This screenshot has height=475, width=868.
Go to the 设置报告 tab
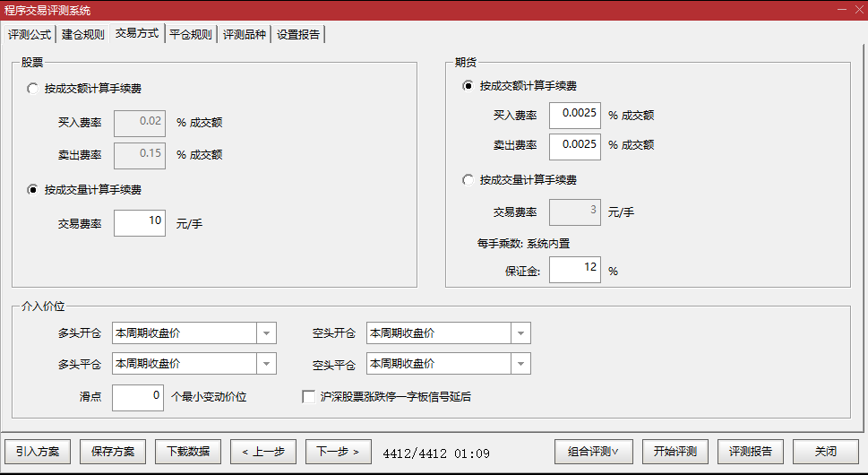point(298,35)
